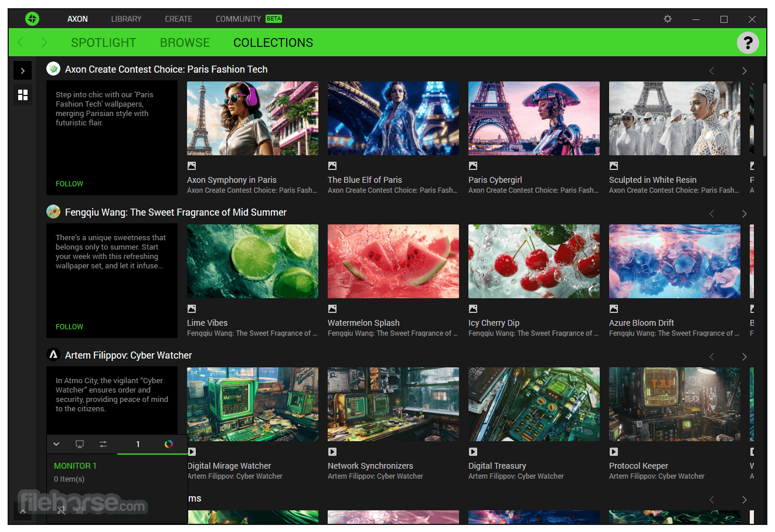Switch to the BROWSE tab
The height and width of the screenshot is (532, 775).
[x=185, y=43]
